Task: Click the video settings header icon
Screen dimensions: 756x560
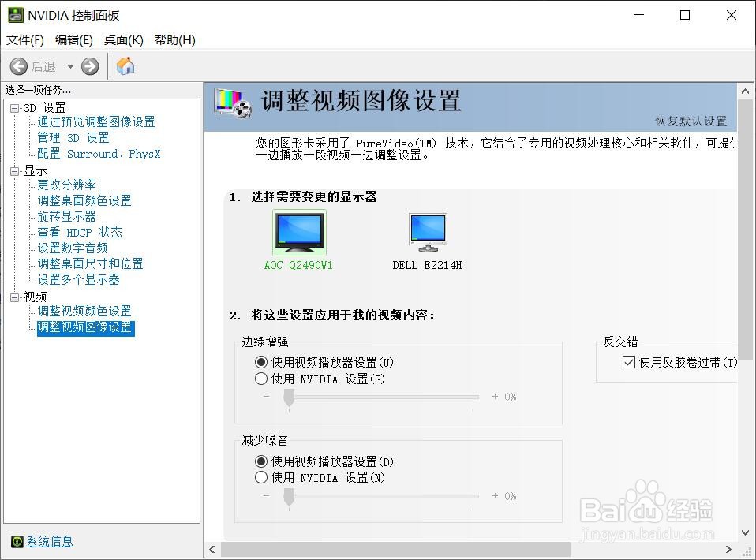Action: pyautogui.click(x=233, y=103)
